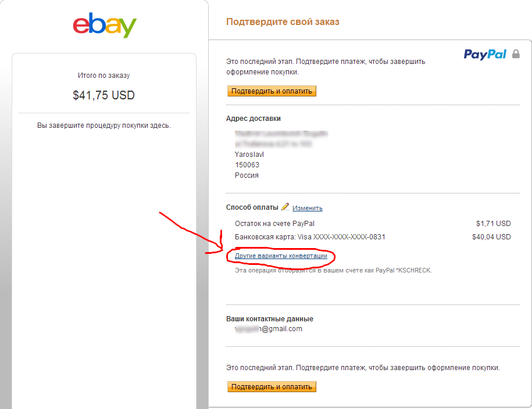
Task: Select the Ваши контактные данные heading
Action: click(270, 319)
